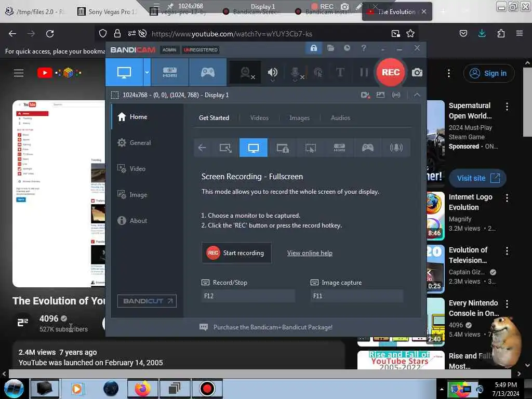The image size is (532, 399).
Task: Open output folder icon in Bandicam title bar
Action: pyautogui.click(x=330, y=48)
